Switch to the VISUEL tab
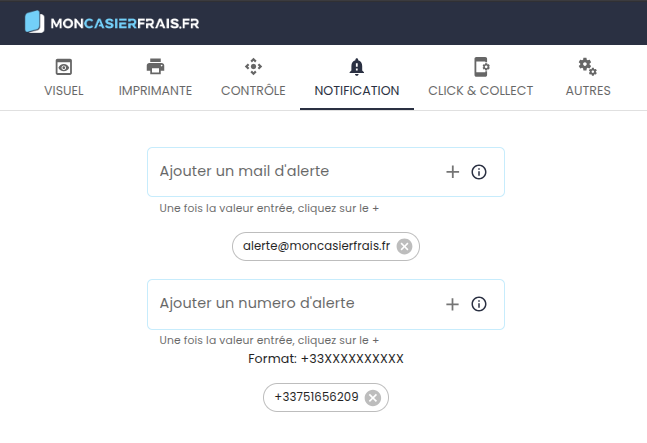 point(64,90)
